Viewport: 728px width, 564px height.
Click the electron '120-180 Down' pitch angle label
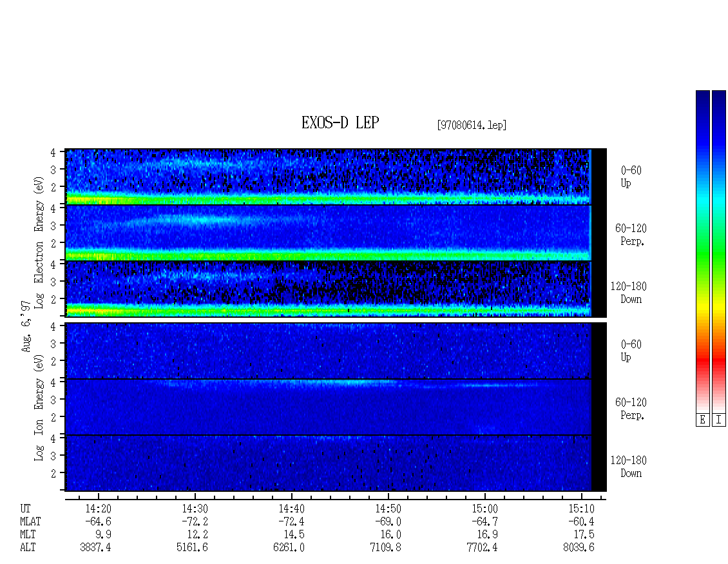[629, 293]
